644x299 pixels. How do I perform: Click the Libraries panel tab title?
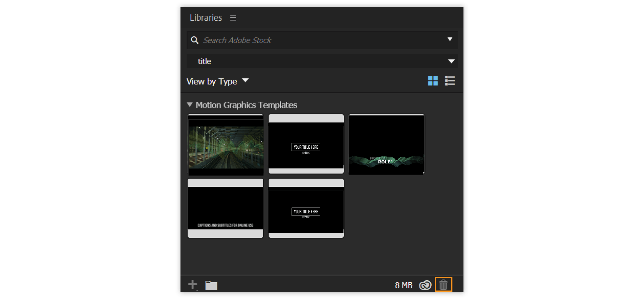(x=206, y=18)
